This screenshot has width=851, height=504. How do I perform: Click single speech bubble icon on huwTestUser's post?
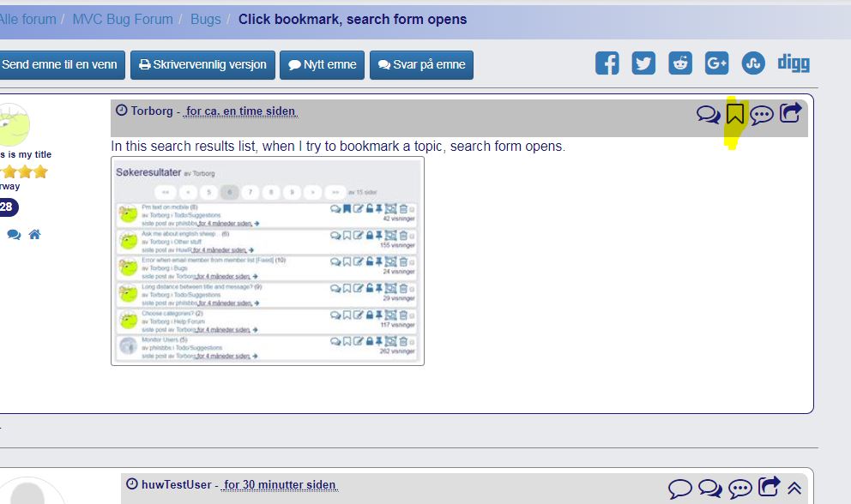coord(679,489)
